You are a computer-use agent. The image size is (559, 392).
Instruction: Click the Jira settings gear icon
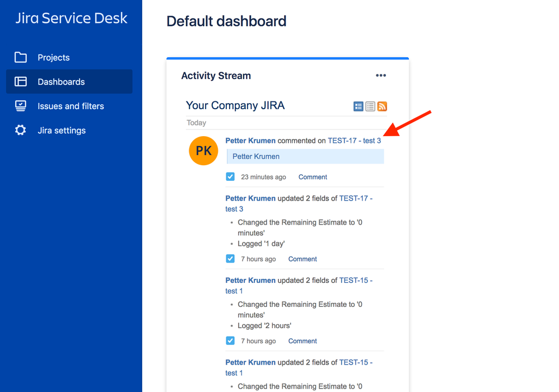(x=21, y=130)
